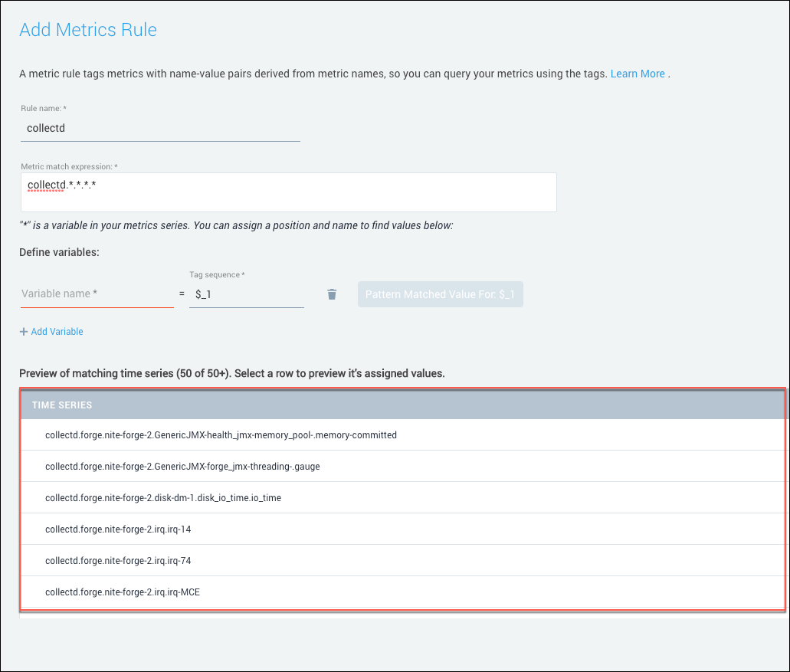Image resolution: width=790 pixels, height=672 pixels.
Task: Click the TIME SERIES column header
Action: coord(62,405)
